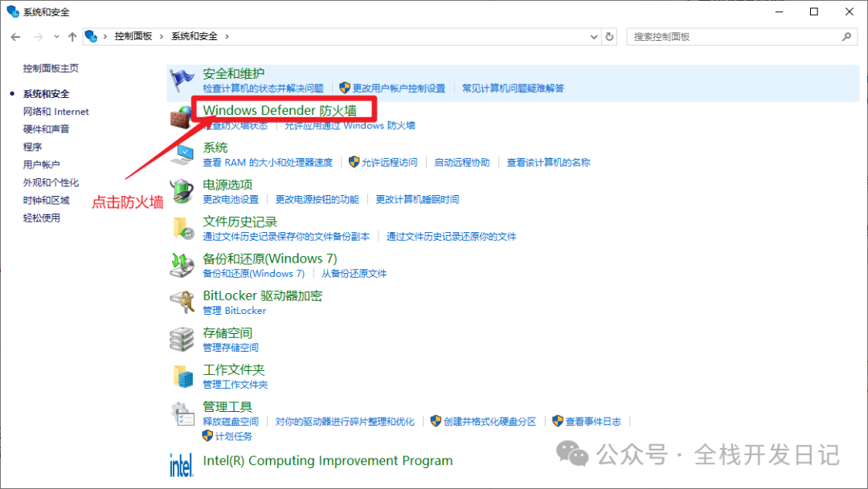The image size is (868, 489).
Task: Click 常见计算机问题疑难解答 link
Action: (x=513, y=88)
